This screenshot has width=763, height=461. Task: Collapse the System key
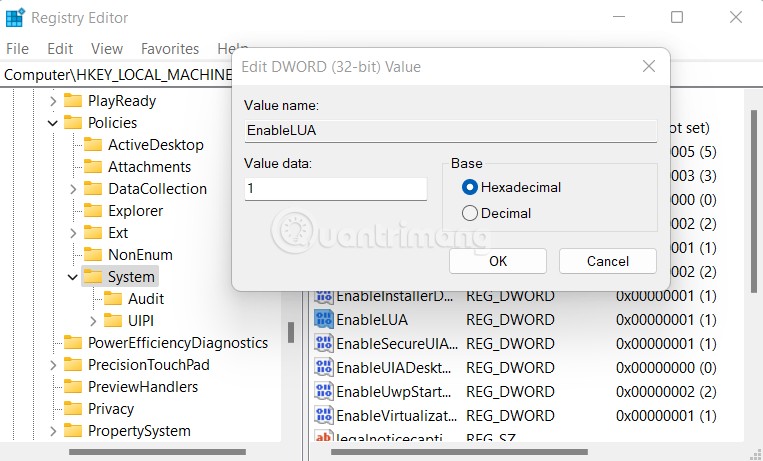coord(73,277)
